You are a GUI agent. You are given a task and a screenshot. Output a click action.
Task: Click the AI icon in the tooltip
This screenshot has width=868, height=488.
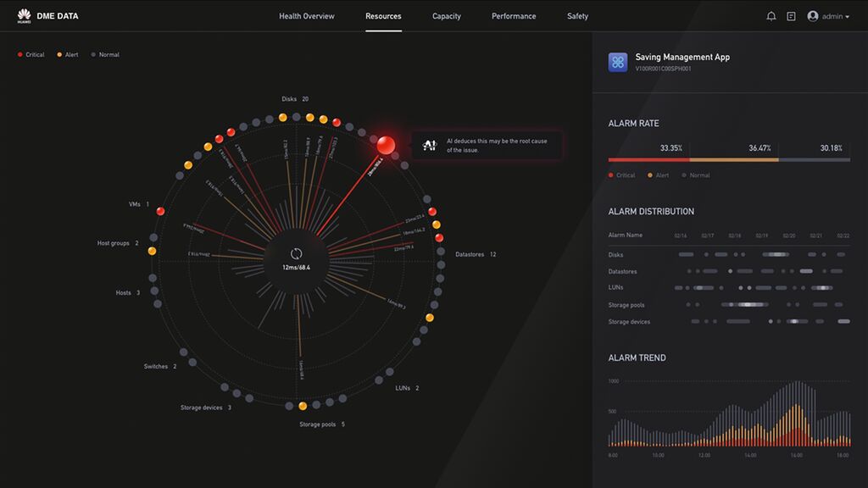tap(430, 145)
